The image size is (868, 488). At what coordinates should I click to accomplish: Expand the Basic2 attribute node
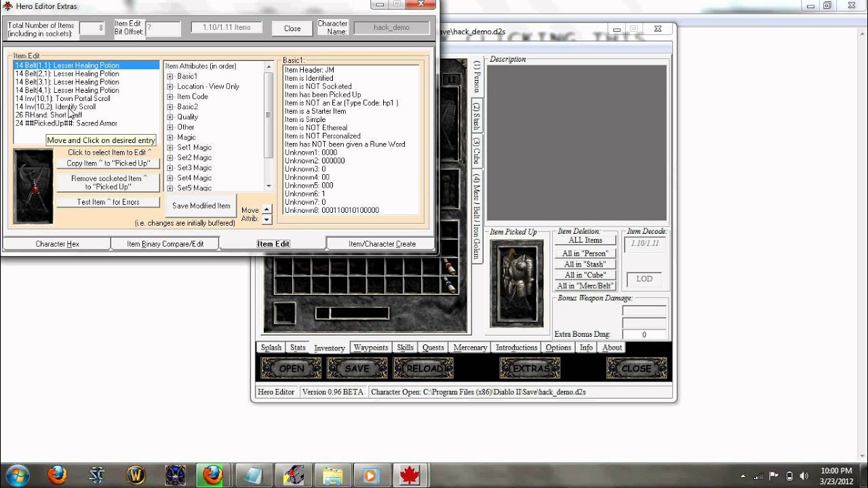click(x=170, y=107)
